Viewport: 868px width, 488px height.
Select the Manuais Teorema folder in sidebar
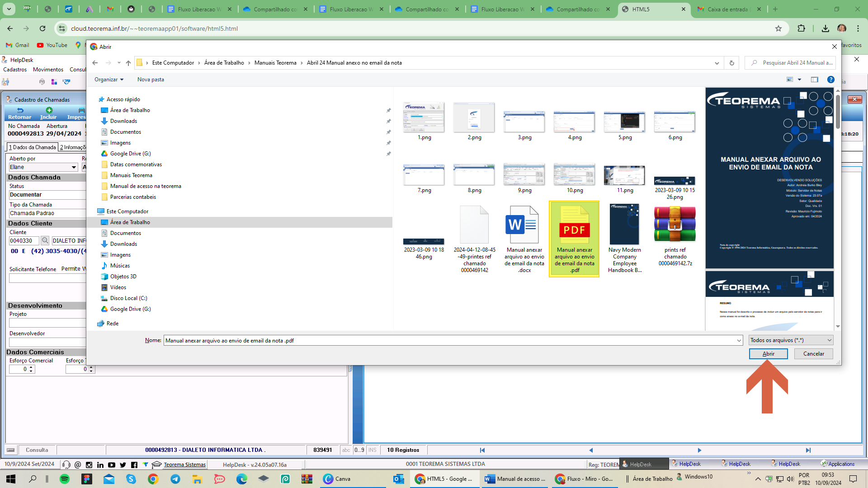tap(131, 175)
